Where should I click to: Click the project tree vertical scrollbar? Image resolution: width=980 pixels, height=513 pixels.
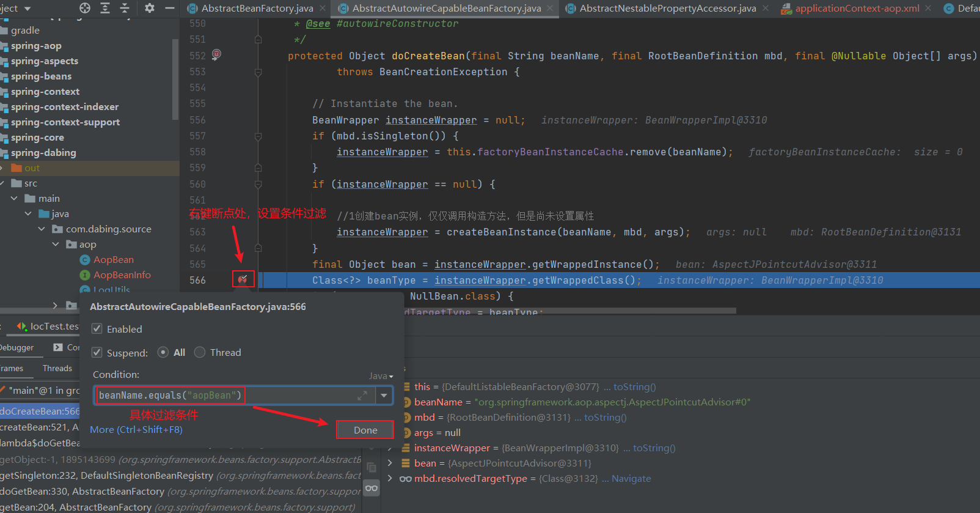click(x=175, y=79)
